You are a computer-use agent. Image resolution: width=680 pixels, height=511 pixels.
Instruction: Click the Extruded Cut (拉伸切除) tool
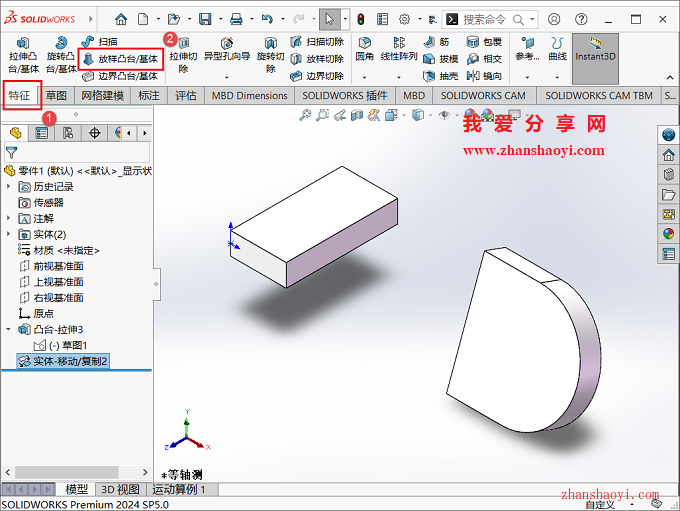coord(183,54)
